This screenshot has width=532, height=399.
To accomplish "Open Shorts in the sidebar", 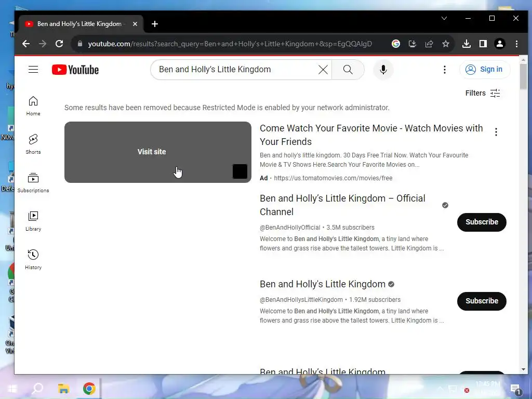I will [x=33, y=144].
